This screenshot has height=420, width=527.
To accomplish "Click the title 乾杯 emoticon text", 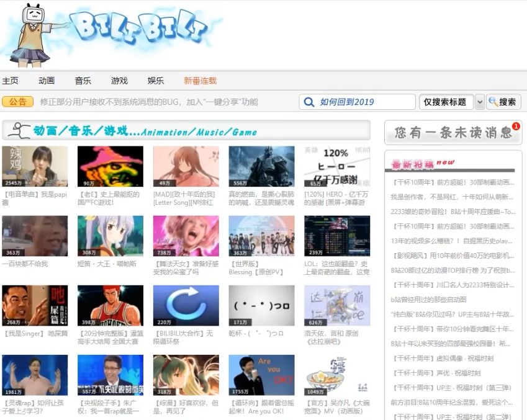I will (256, 333).
